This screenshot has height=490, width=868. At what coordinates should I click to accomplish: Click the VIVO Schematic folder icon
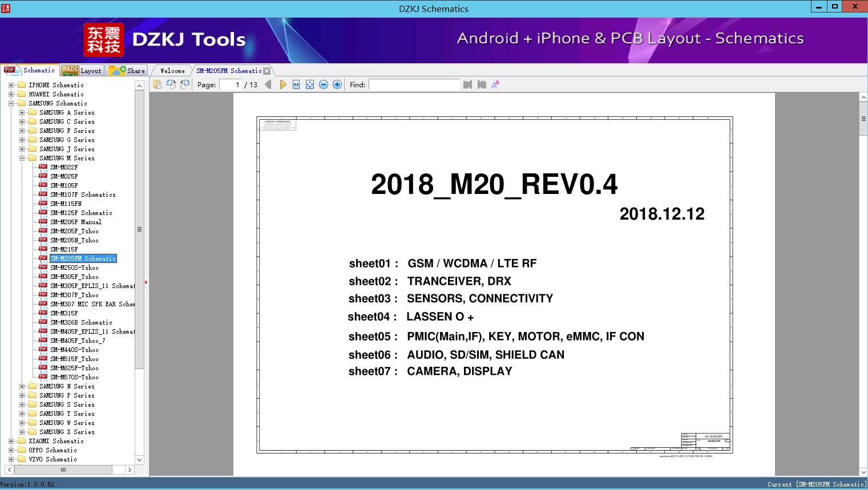pos(22,459)
